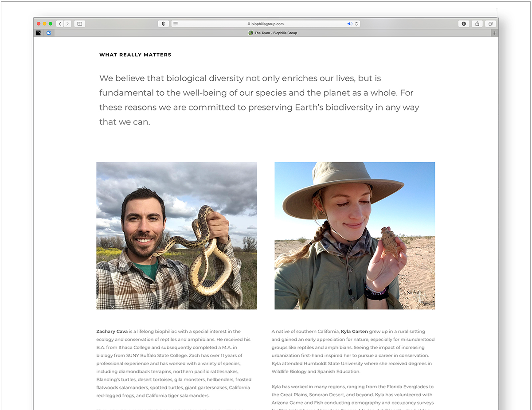Add a new tab with the plus button

[495, 33]
